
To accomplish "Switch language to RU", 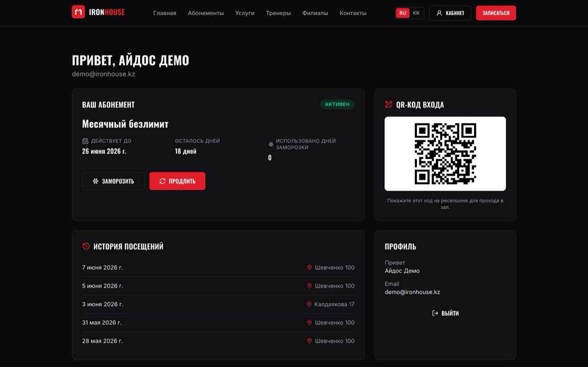I will point(403,13).
